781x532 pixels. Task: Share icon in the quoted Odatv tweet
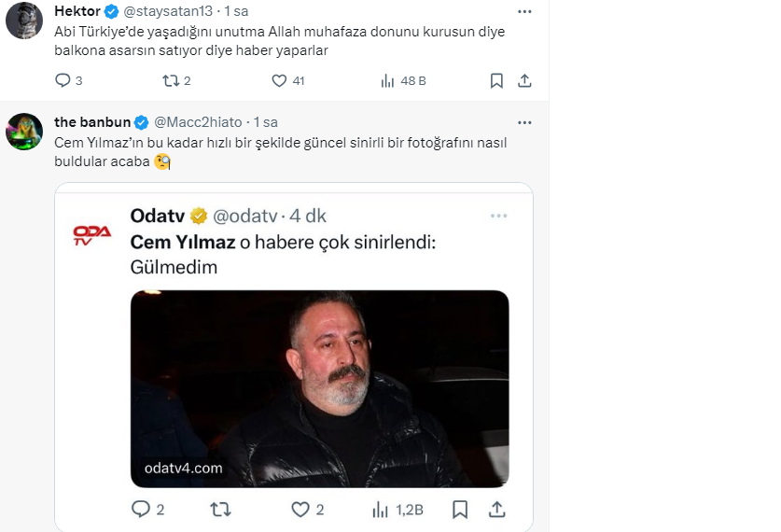pyautogui.click(x=497, y=510)
